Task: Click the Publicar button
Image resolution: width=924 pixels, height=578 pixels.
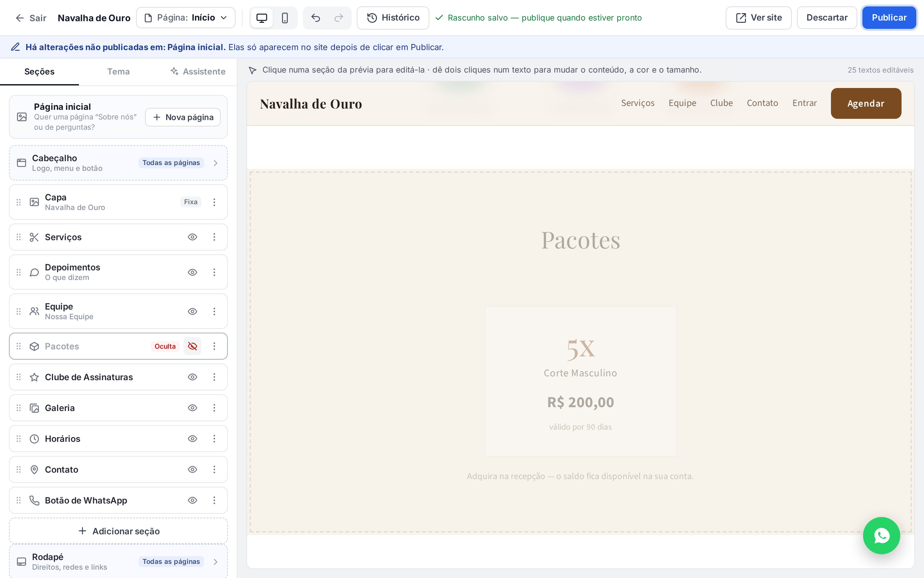Action: click(889, 18)
